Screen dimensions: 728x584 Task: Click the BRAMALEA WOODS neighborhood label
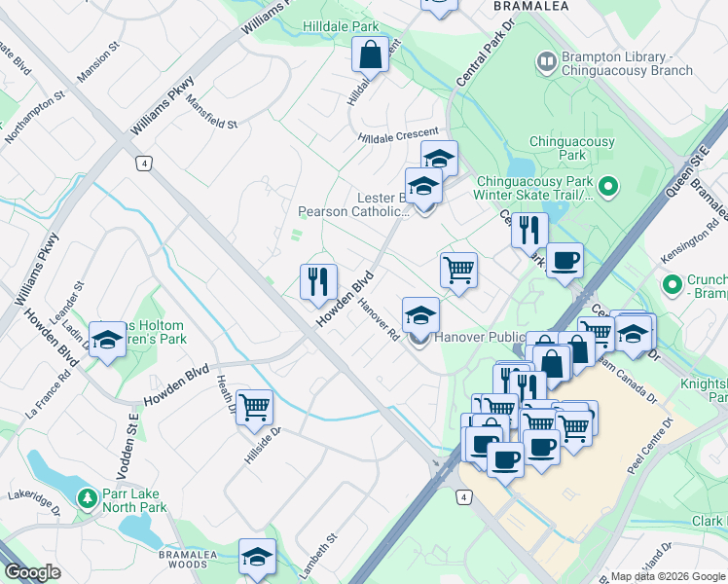click(188, 560)
